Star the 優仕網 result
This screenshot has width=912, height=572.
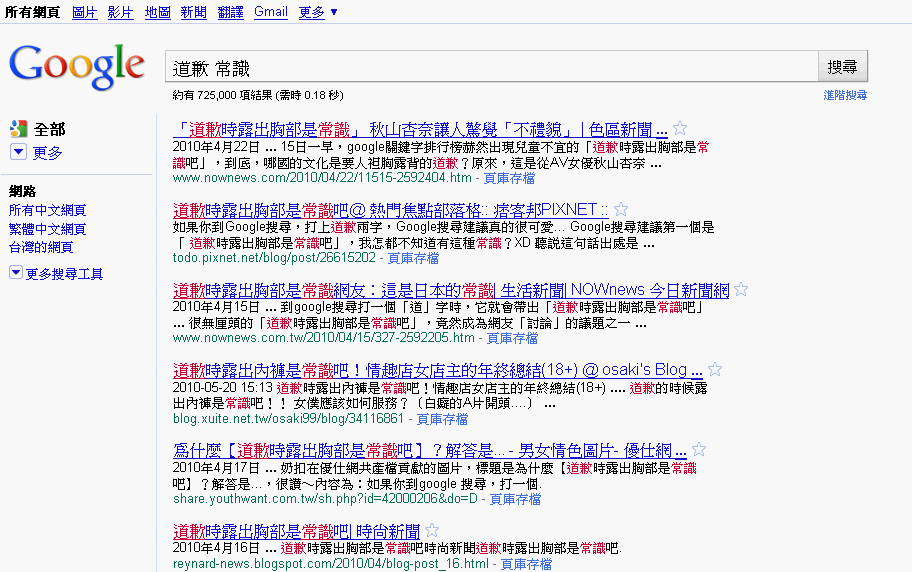coord(699,449)
